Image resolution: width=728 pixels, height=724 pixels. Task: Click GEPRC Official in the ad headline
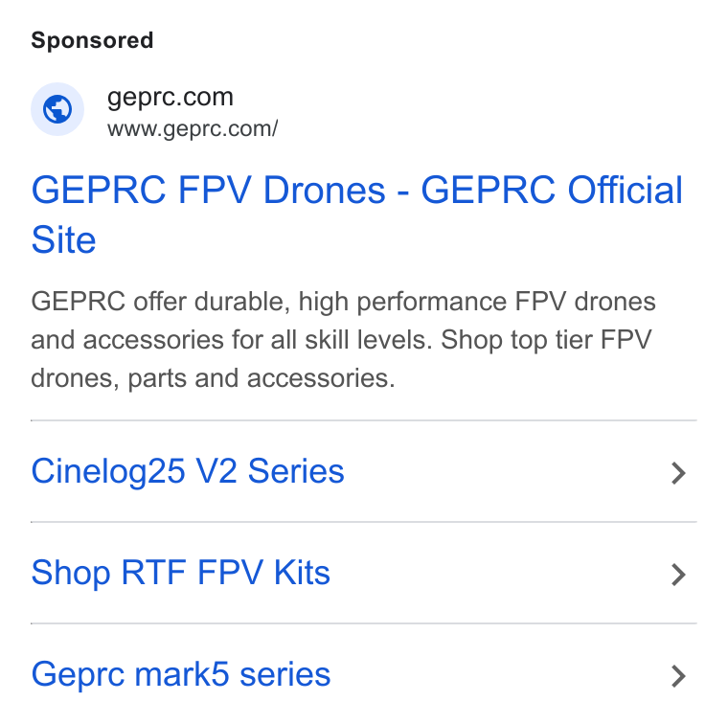click(552, 191)
